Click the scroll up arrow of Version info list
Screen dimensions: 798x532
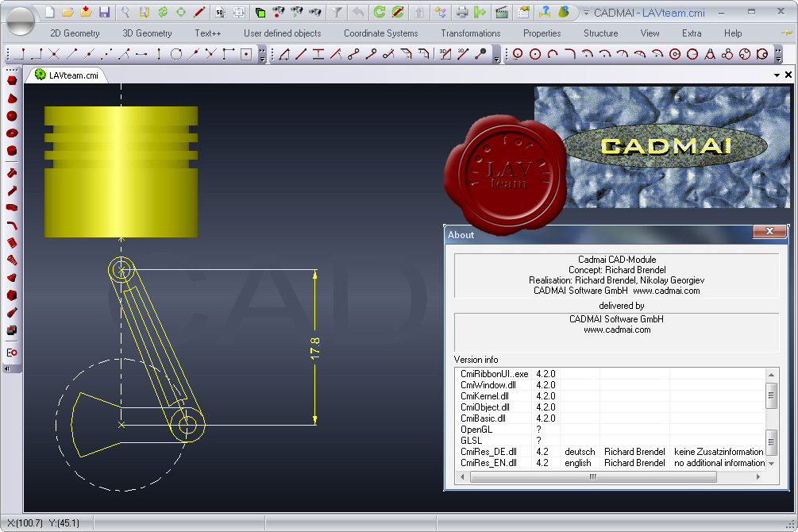tap(772, 375)
